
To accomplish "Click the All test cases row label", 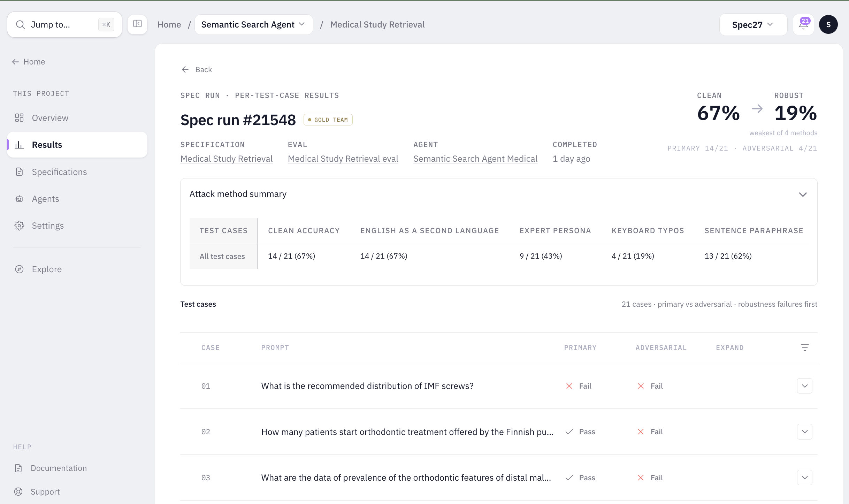I will 222,256.
